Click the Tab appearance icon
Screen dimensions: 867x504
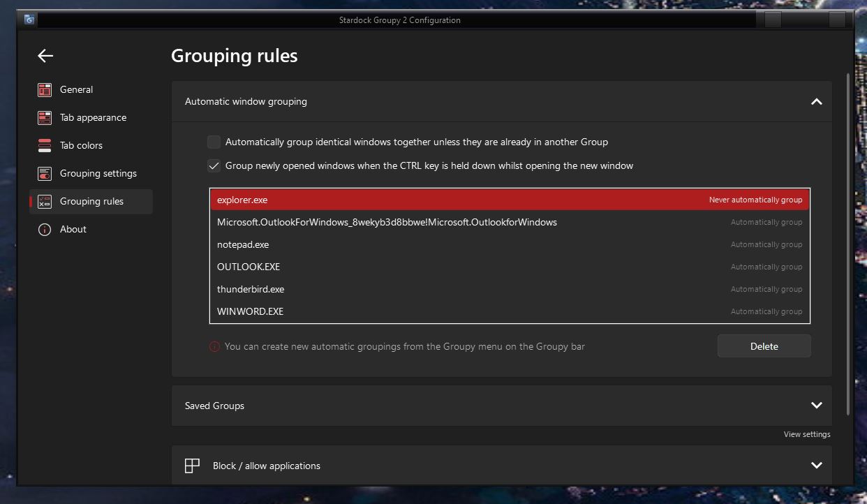tap(45, 118)
